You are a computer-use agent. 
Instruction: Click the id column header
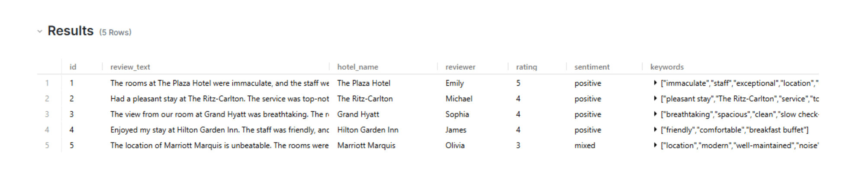tap(73, 67)
